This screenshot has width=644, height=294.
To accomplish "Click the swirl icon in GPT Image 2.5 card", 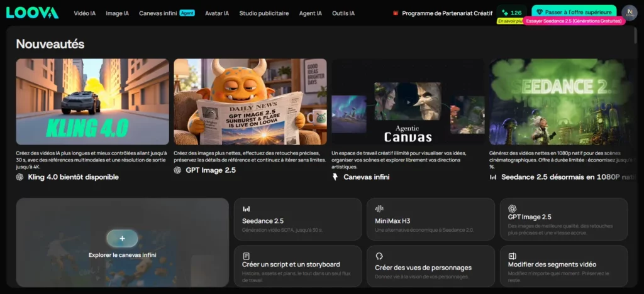I will 512,209.
